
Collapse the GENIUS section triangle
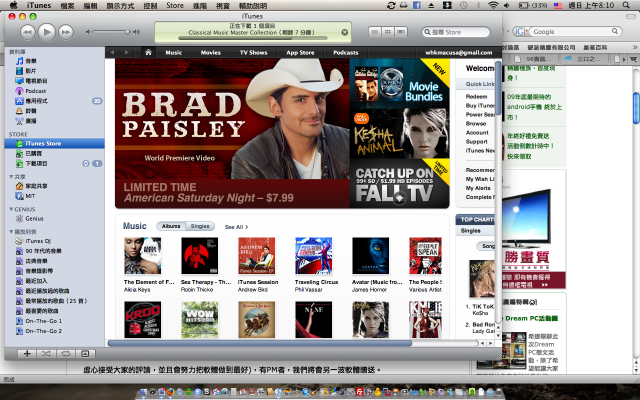coord(11,209)
